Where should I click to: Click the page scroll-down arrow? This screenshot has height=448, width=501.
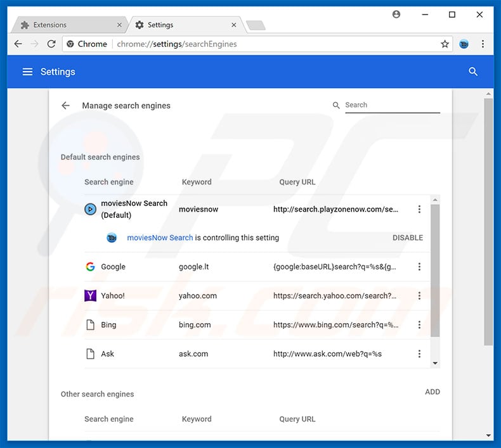click(x=488, y=435)
